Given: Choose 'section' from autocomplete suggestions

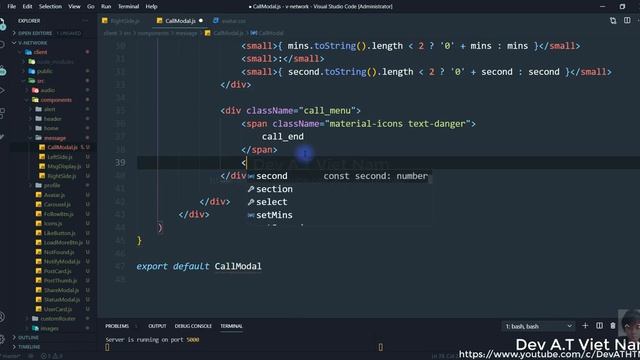Looking at the screenshot, I should tap(339, 189).
